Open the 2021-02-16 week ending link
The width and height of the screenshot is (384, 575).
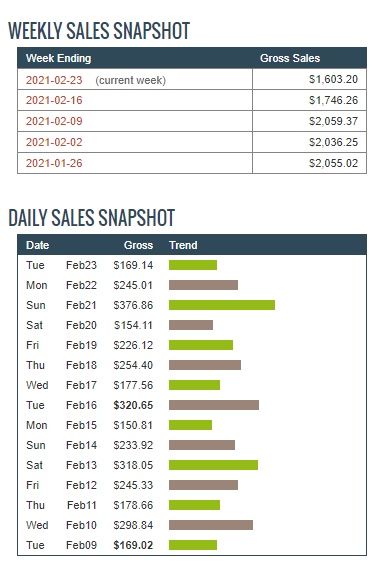point(54,100)
